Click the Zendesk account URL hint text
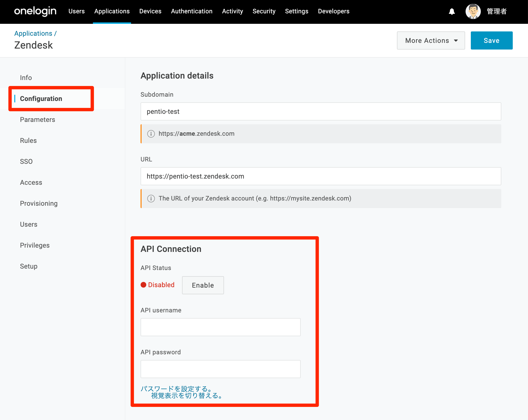 pos(255,199)
